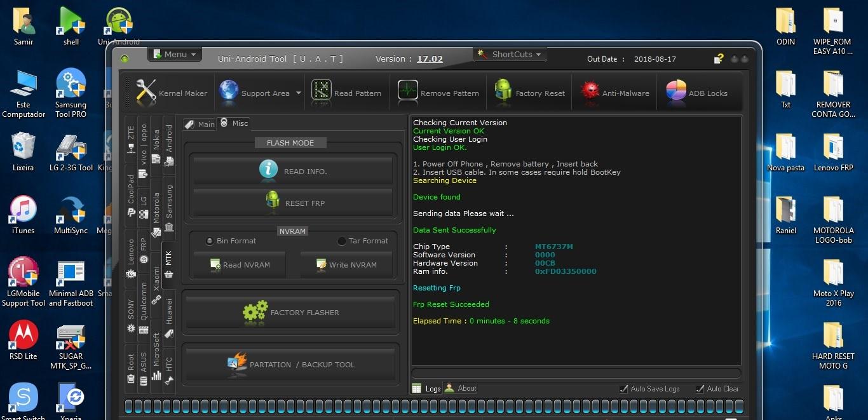Expand the Support Area dropdown arrow

coord(299,93)
